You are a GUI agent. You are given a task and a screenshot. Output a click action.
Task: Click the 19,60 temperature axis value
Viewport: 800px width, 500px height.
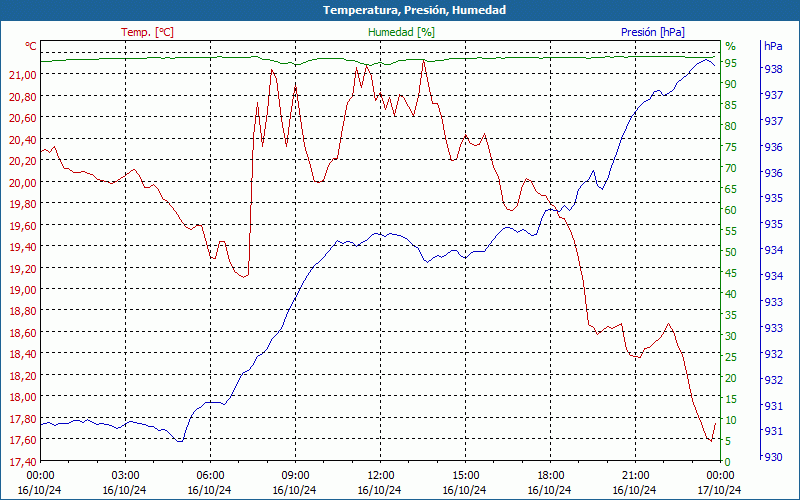coord(23,226)
